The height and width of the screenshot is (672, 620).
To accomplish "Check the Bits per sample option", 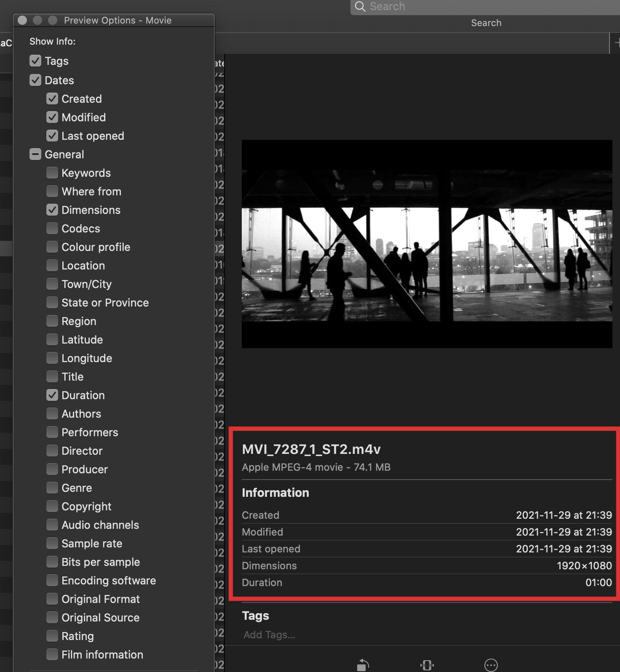I will (x=52, y=562).
